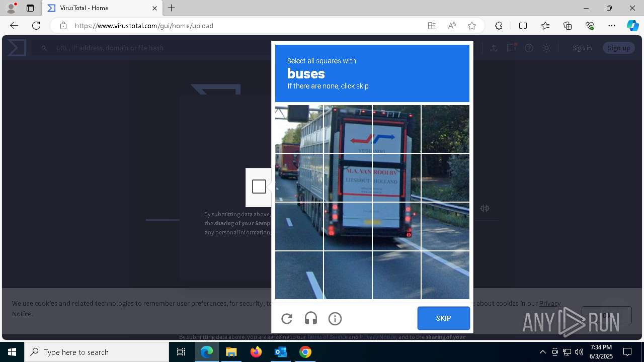The image size is (644, 362).
Task: Open Edge Settings and more menu
Action: click(612, 26)
